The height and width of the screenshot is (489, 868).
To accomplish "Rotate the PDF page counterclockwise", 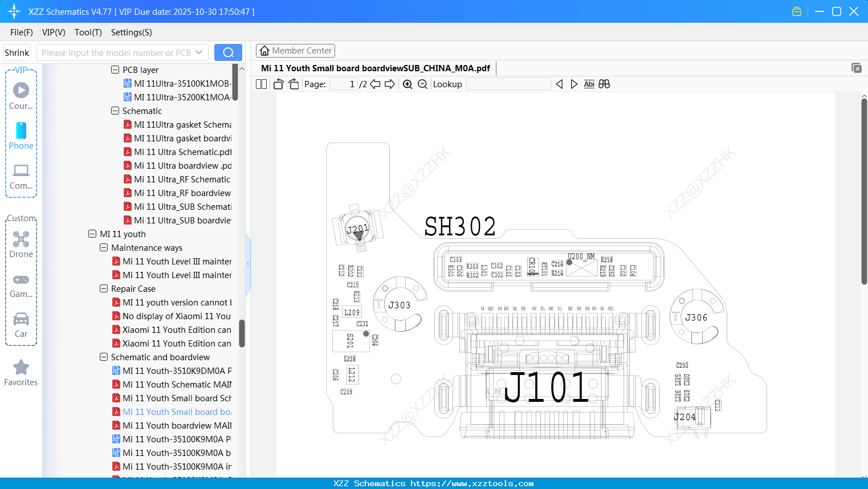I will [x=278, y=84].
